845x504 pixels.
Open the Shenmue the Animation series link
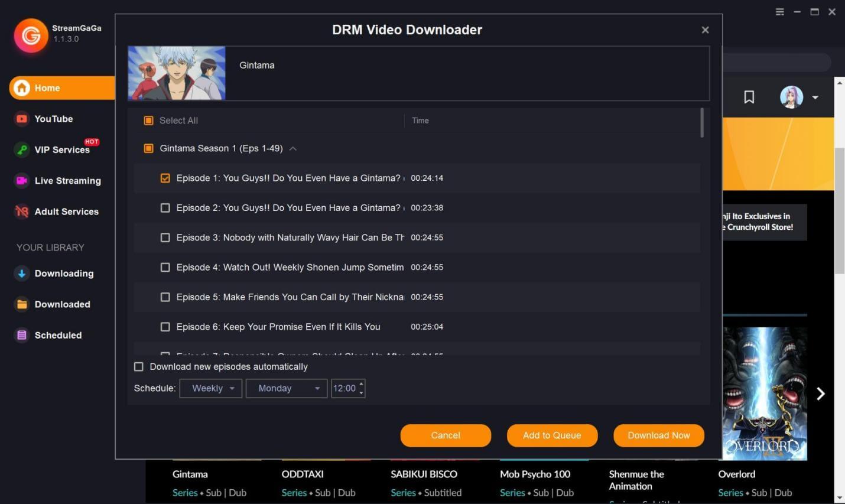pyautogui.click(x=636, y=480)
